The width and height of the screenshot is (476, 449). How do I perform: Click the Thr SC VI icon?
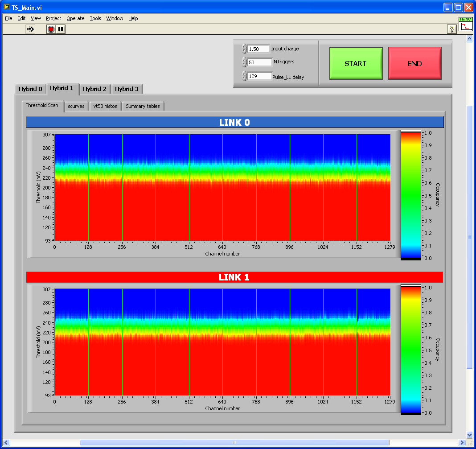click(x=465, y=25)
